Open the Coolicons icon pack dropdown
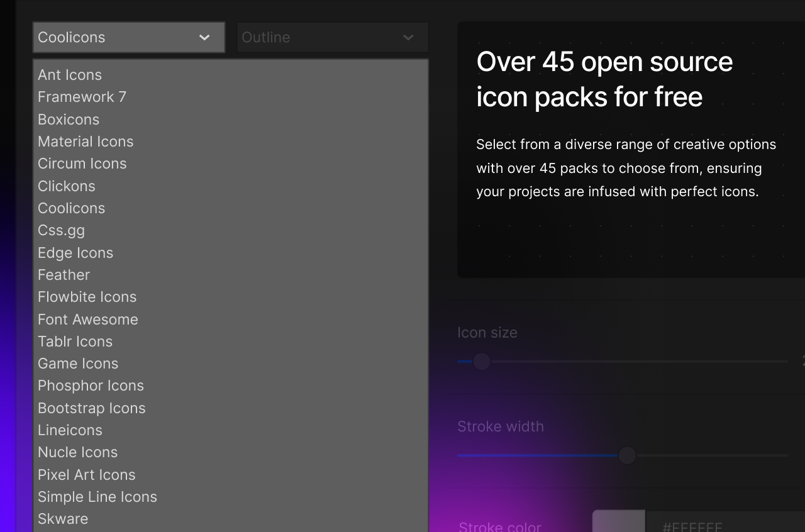Image resolution: width=805 pixels, height=532 pixels. (129, 38)
